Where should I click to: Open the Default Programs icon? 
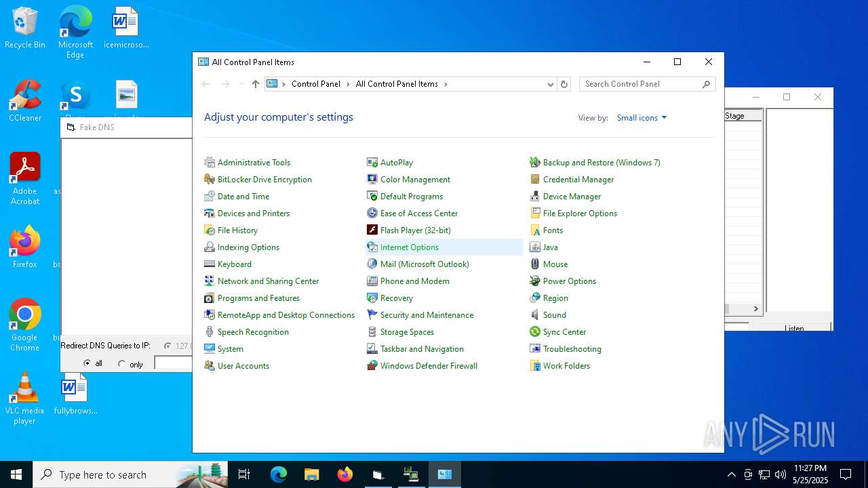click(372, 197)
